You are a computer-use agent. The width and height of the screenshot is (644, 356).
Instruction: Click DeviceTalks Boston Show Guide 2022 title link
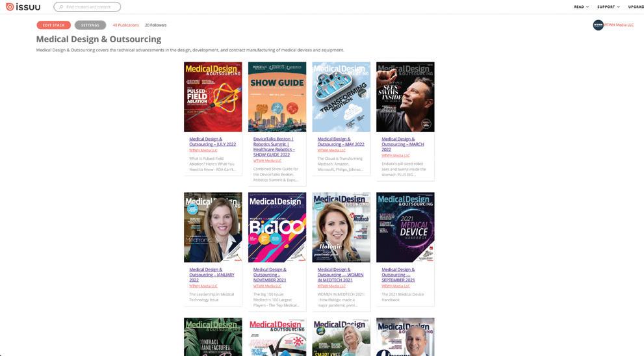[x=274, y=147]
